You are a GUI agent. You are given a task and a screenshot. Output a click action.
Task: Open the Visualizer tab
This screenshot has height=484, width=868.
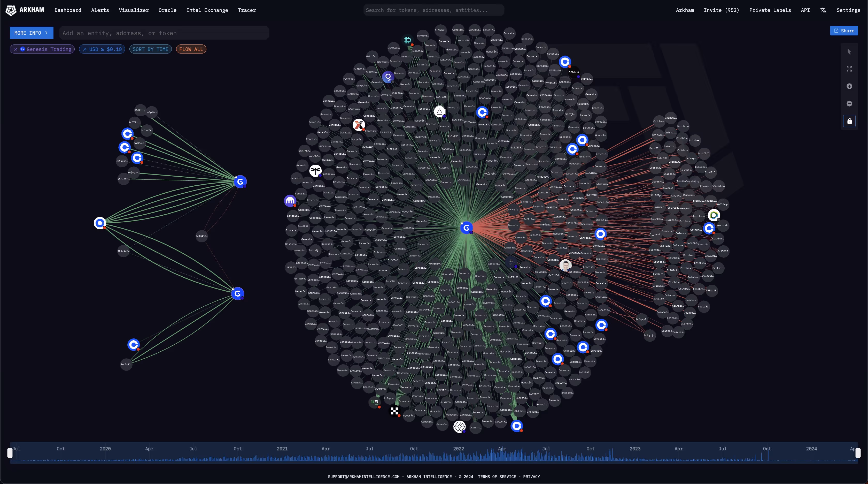pyautogui.click(x=134, y=10)
